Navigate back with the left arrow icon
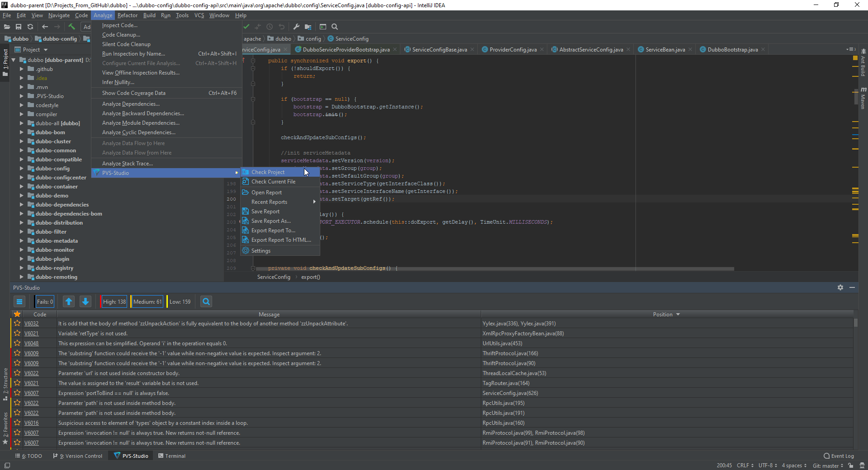868x470 pixels. (x=45, y=27)
